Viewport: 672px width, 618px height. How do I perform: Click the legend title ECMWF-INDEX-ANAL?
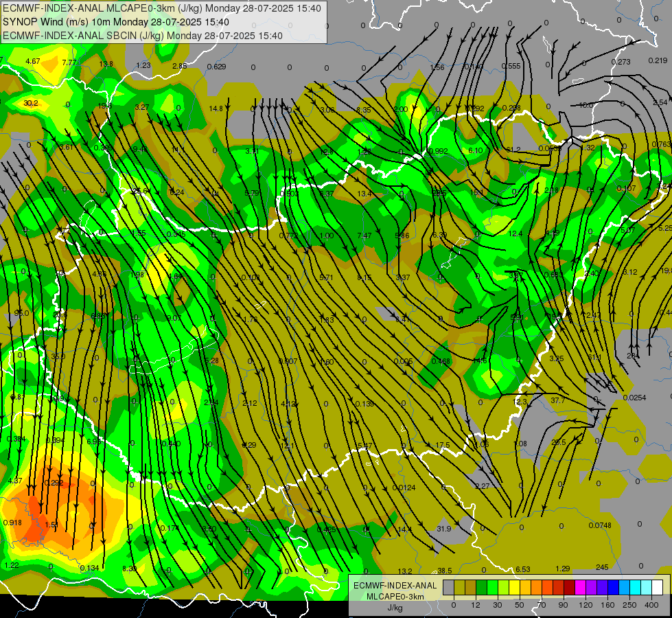[395, 586]
